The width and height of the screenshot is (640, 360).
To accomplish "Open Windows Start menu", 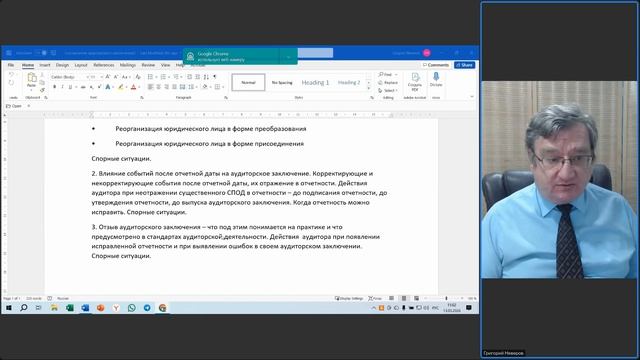I will click(9, 308).
